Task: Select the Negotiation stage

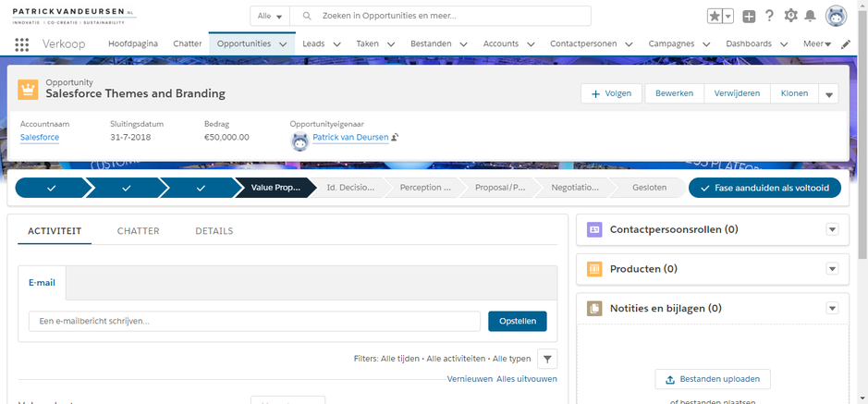Action: pyautogui.click(x=575, y=189)
